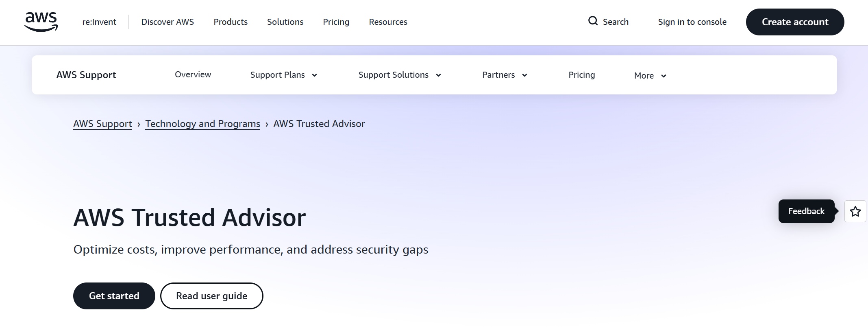
Task: Open the re:Invent link
Action: click(99, 22)
